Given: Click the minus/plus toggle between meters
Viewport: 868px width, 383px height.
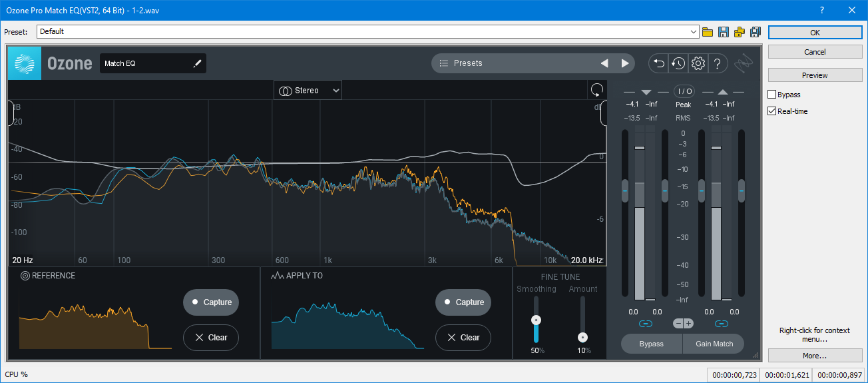Looking at the screenshot, I should [683, 324].
